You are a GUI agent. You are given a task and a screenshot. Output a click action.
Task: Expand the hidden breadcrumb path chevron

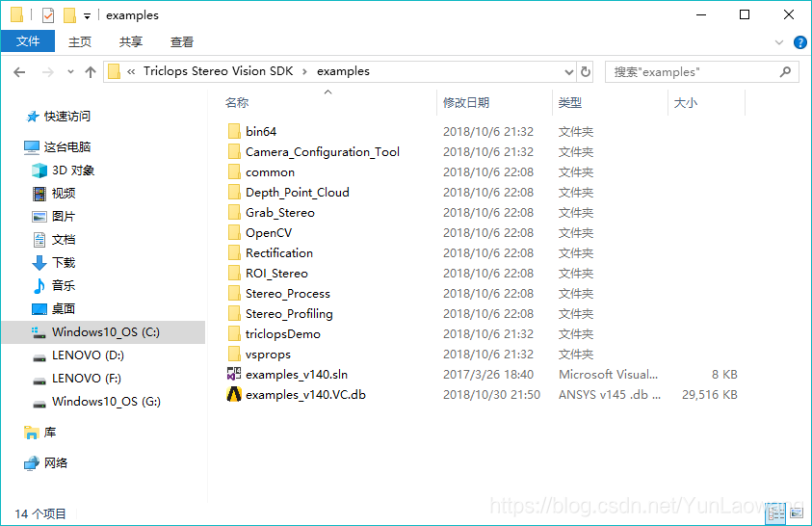pyautogui.click(x=131, y=71)
